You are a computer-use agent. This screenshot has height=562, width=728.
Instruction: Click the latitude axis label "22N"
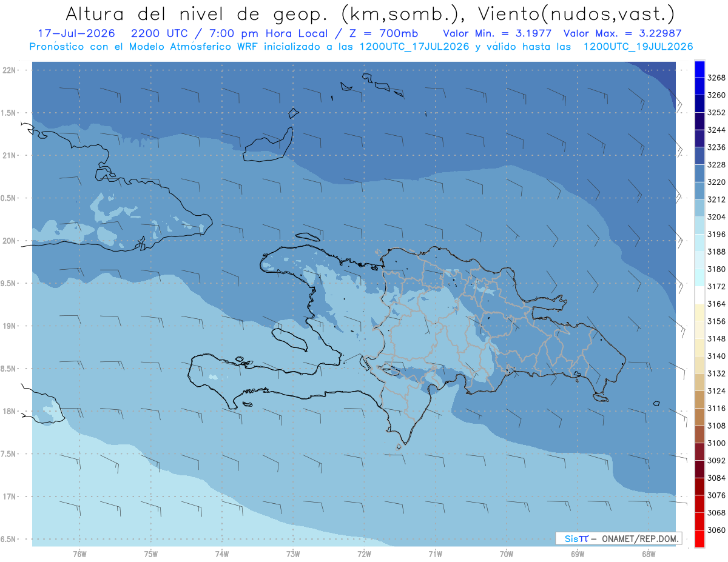pyautogui.click(x=10, y=70)
